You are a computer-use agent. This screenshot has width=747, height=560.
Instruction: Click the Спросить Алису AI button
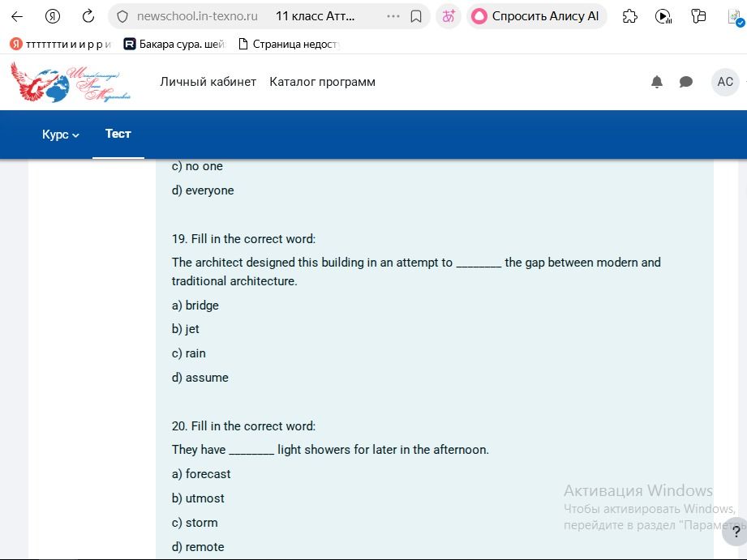pos(536,16)
